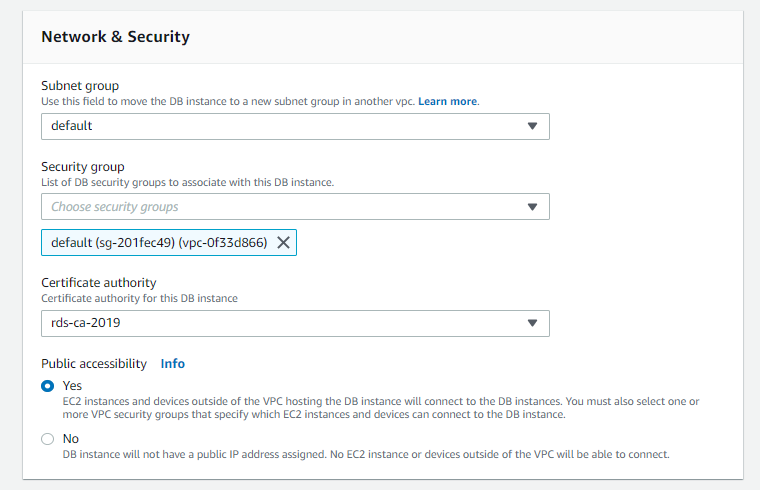
Task: Open the Learn more link
Action: pyautogui.click(x=447, y=101)
